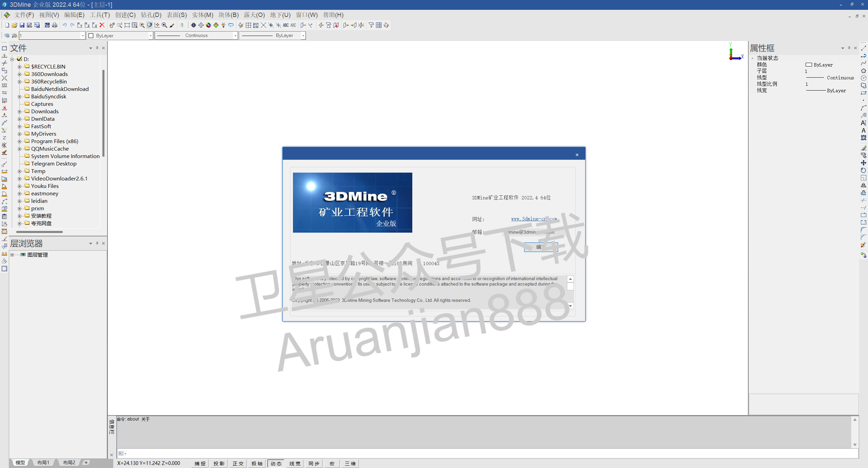Close the About dialog with X

pyautogui.click(x=577, y=155)
